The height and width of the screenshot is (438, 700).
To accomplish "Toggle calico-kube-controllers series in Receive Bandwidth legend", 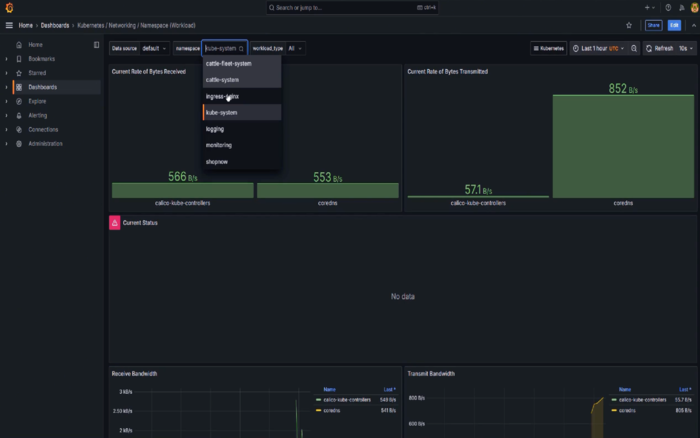I will 346,400.
